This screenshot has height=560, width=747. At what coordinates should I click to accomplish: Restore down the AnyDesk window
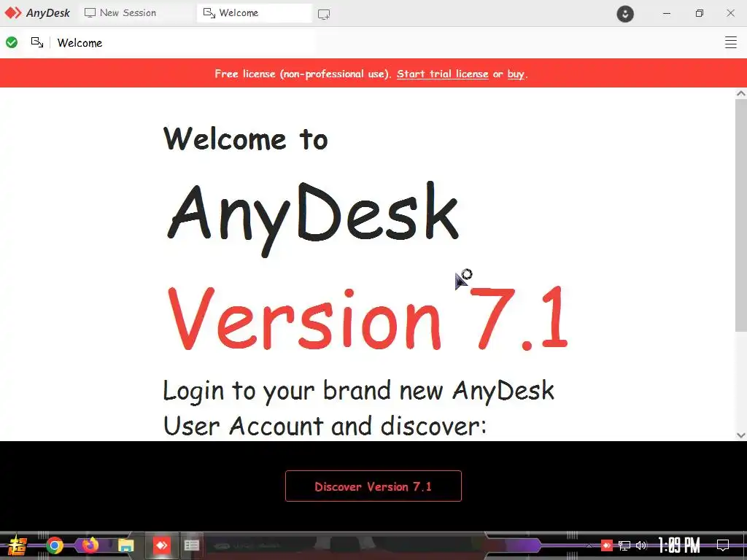point(699,13)
